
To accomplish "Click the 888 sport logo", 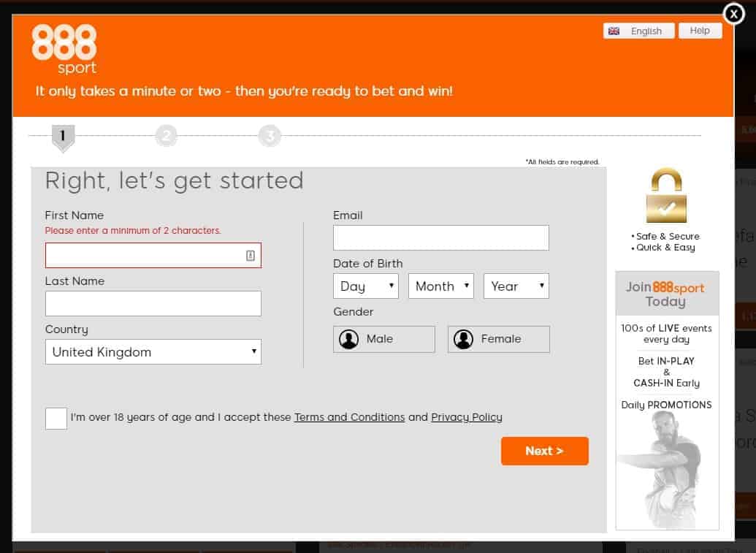I will pyautogui.click(x=64, y=49).
